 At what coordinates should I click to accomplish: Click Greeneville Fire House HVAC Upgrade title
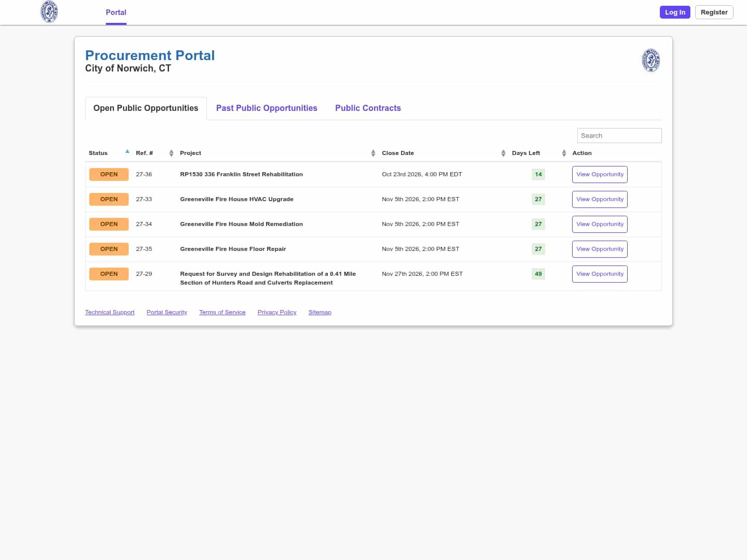click(x=237, y=199)
